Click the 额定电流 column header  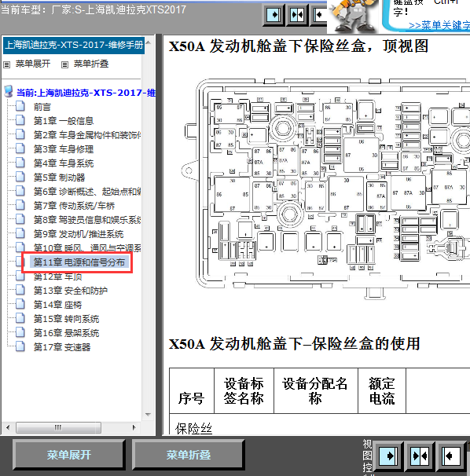[x=382, y=391]
